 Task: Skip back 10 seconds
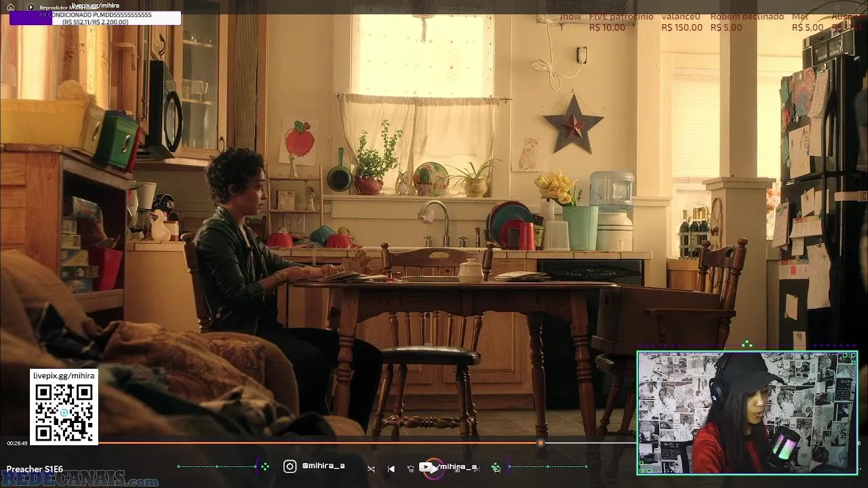coord(411,469)
